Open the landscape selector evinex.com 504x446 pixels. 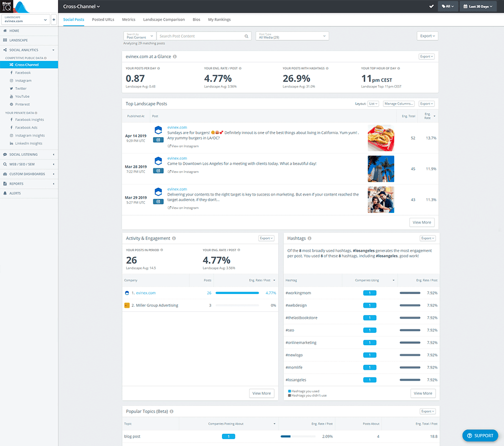[26, 20]
